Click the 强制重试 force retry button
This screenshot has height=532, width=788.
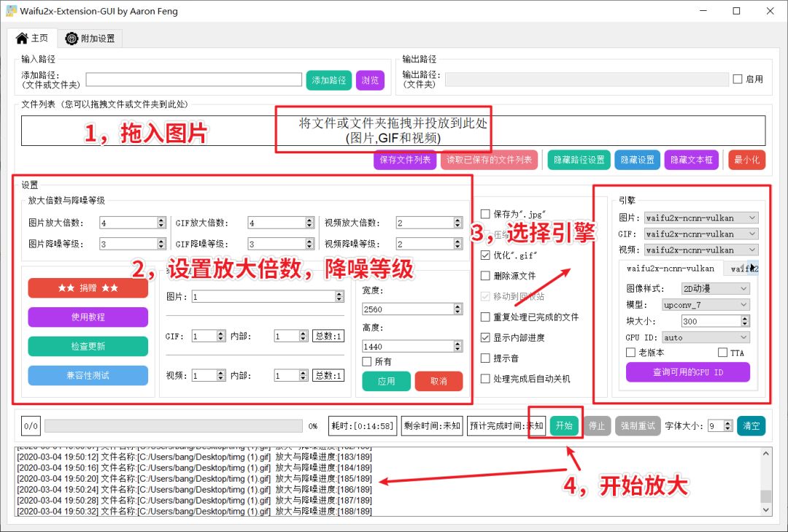click(638, 426)
